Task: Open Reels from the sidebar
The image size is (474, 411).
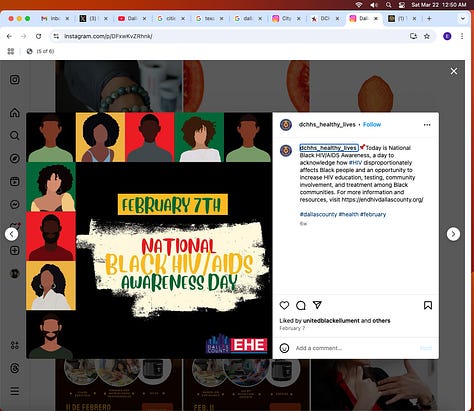Action: point(15,182)
